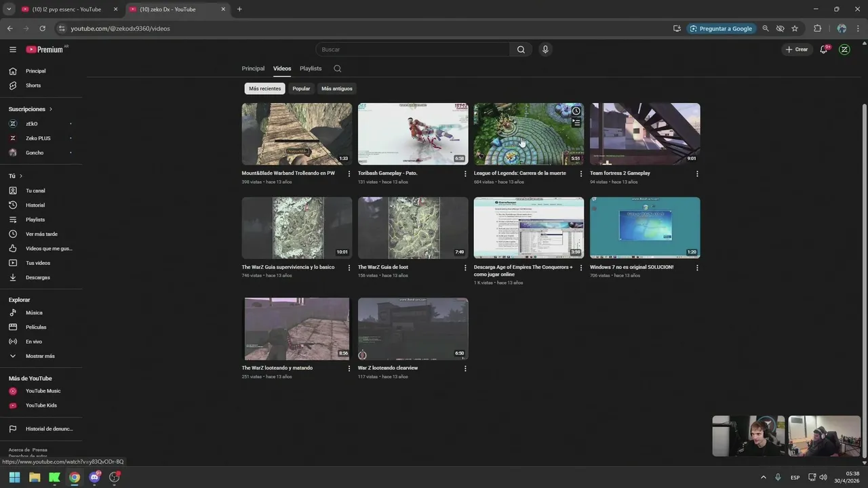Reload the page in Chrome
This screenshot has width=868, height=488.
pyautogui.click(x=42, y=28)
